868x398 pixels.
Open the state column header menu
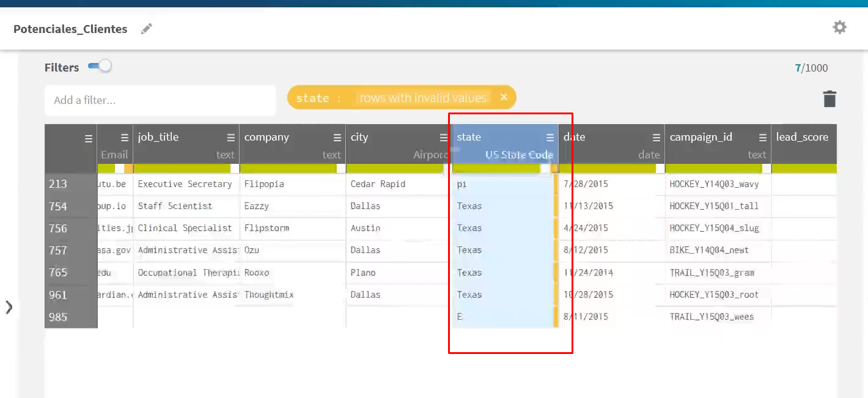point(549,138)
